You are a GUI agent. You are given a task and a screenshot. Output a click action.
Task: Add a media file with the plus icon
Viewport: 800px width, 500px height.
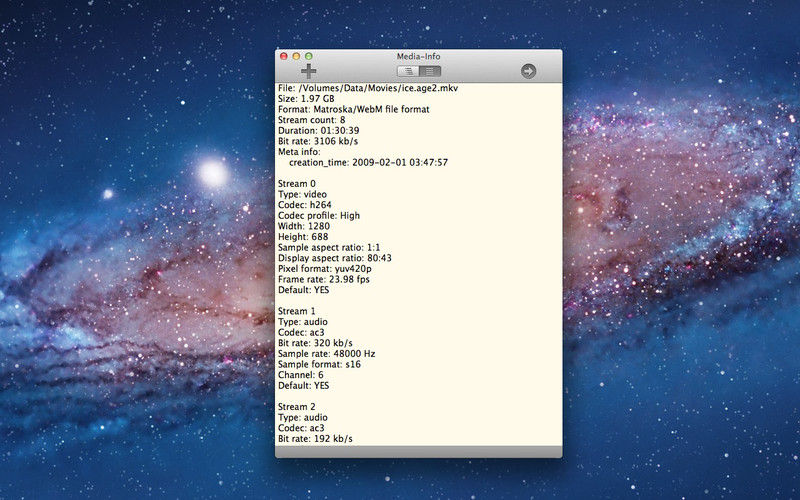pos(309,71)
